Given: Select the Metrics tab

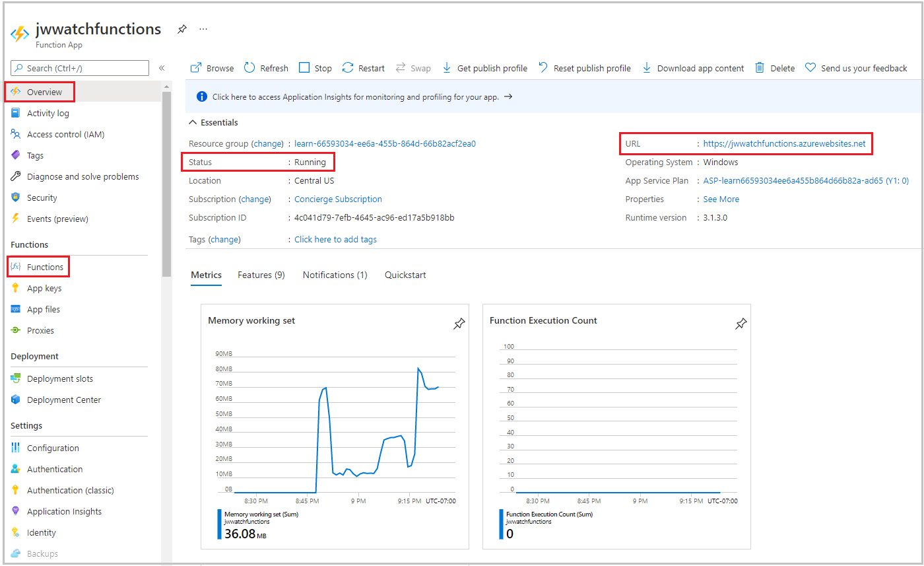Looking at the screenshot, I should click(206, 275).
